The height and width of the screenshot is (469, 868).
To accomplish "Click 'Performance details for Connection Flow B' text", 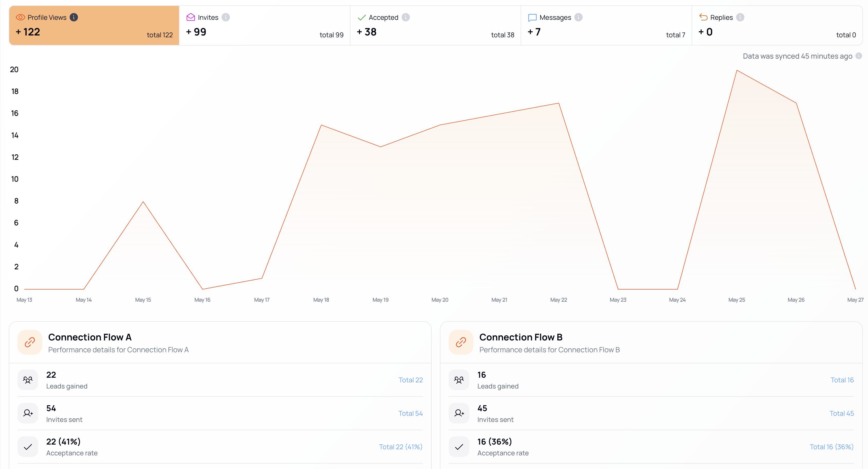I will pyautogui.click(x=550, y=350).
